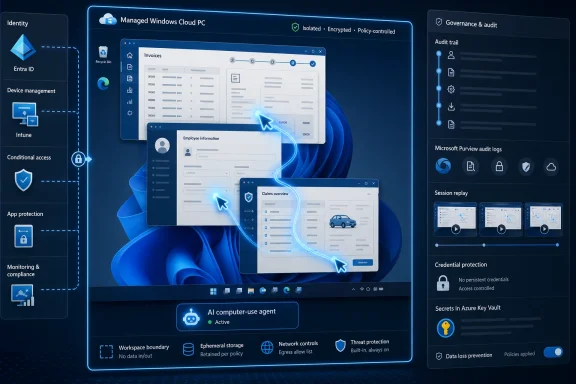Launch Edge from the Cloud PC desktop

click(x=103, y=83)
